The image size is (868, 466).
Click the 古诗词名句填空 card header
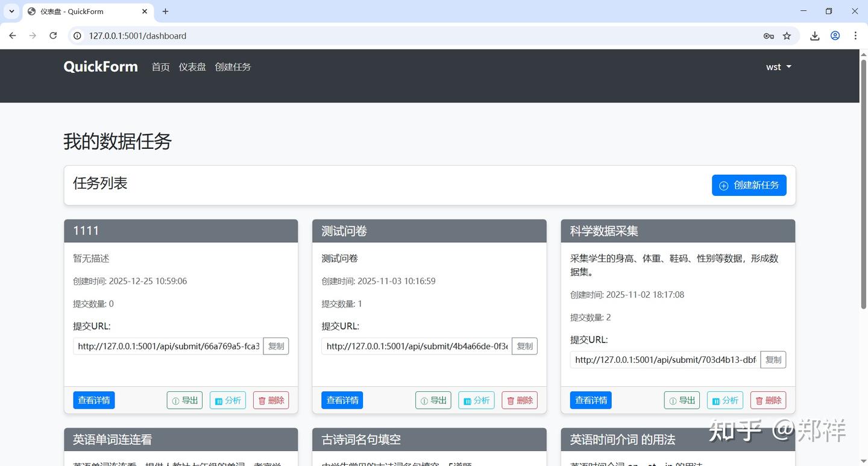tap(429, 439)
